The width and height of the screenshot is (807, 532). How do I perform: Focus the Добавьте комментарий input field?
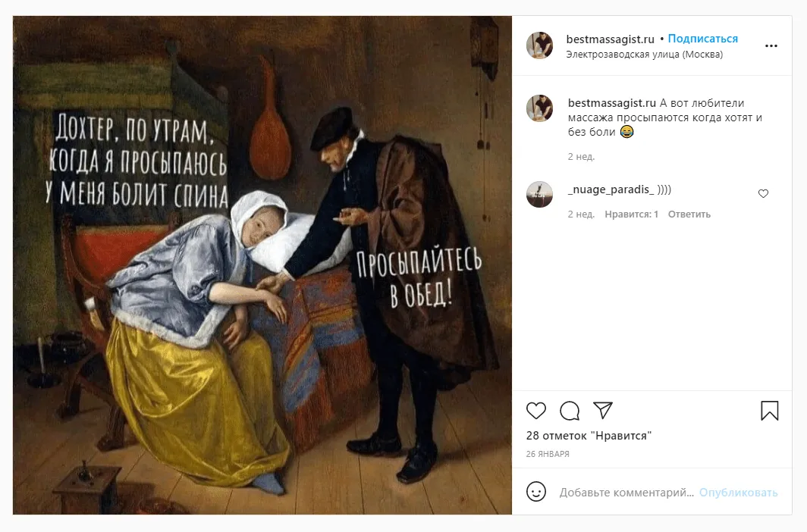[x=626, y=493]
